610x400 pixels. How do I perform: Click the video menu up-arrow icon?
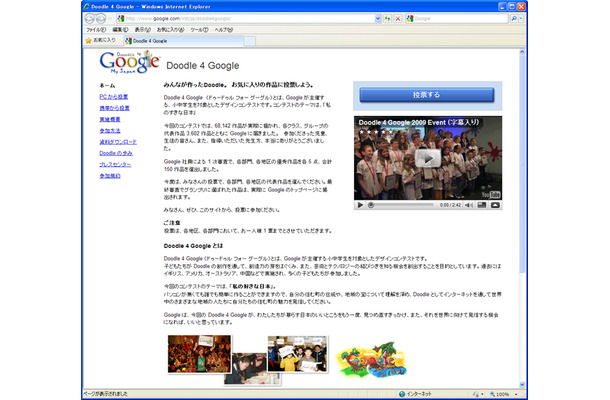coord(495,205)
